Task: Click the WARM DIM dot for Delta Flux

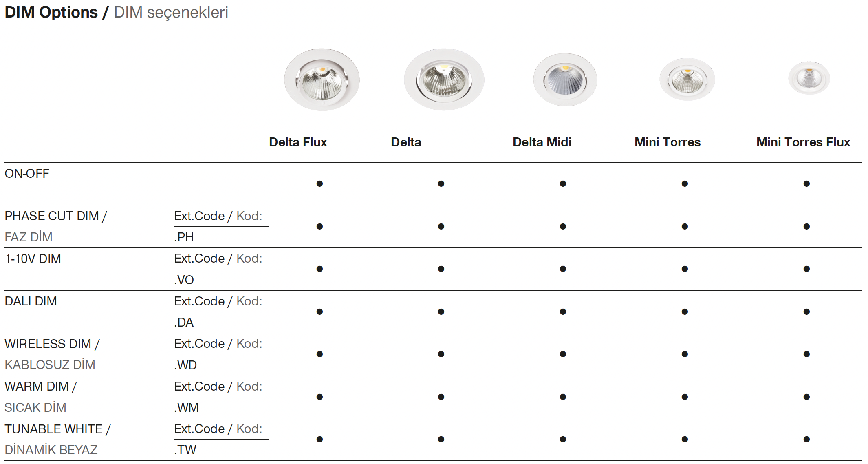Action: 319,397
